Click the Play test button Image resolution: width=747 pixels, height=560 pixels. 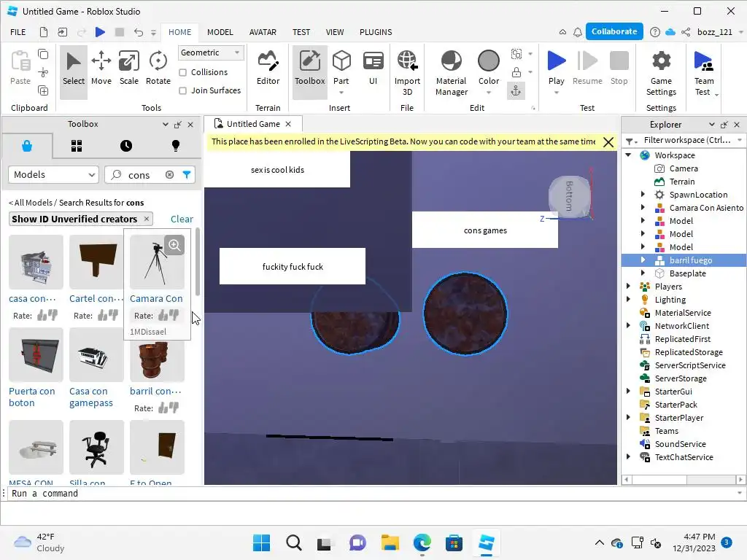[x=556, y=68]
